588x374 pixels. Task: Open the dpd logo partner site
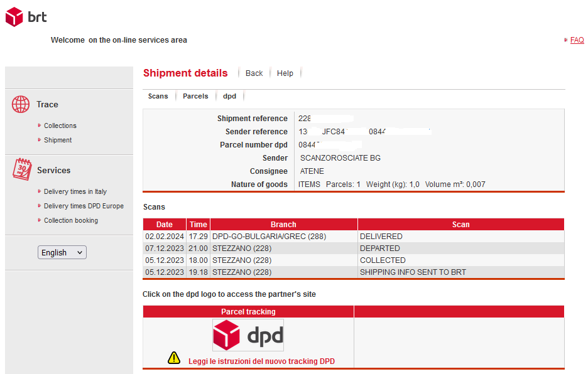coord(248,335)
